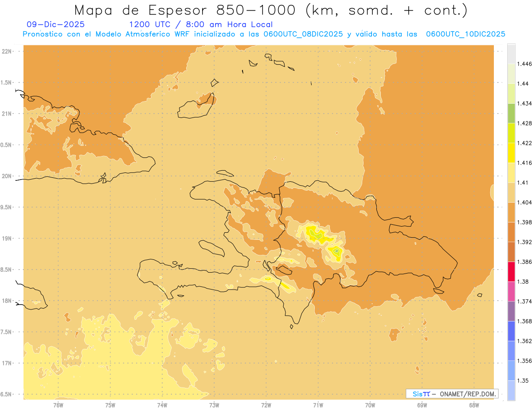Click the 'SisTT - ONAMET/REP.DOM.' credit label
Image resolution: width=532 pixels, height=411 pixels.
452,394
